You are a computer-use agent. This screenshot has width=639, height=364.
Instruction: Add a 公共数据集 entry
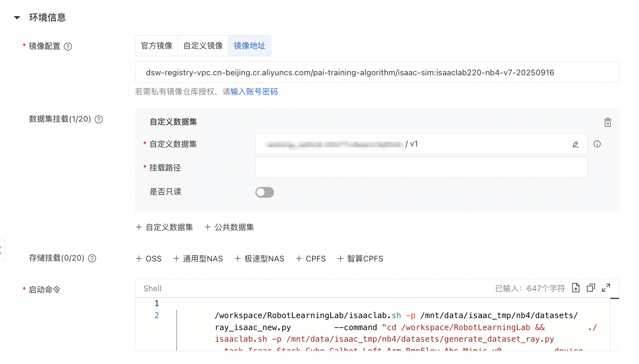tap(229, 227)
